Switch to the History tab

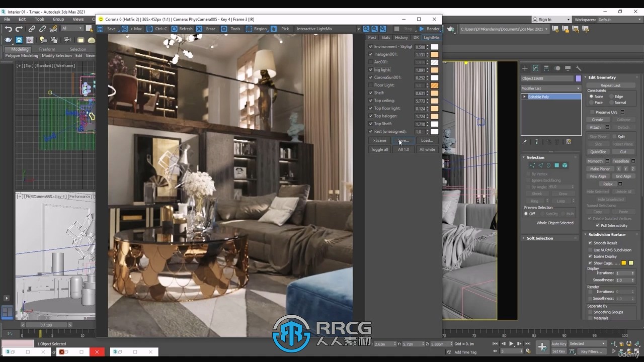tap(401, 38)
